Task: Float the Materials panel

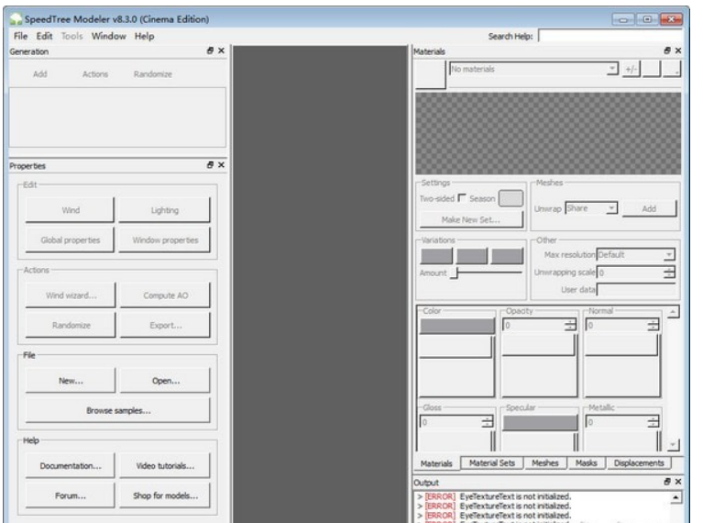Action: coord(667,51)
